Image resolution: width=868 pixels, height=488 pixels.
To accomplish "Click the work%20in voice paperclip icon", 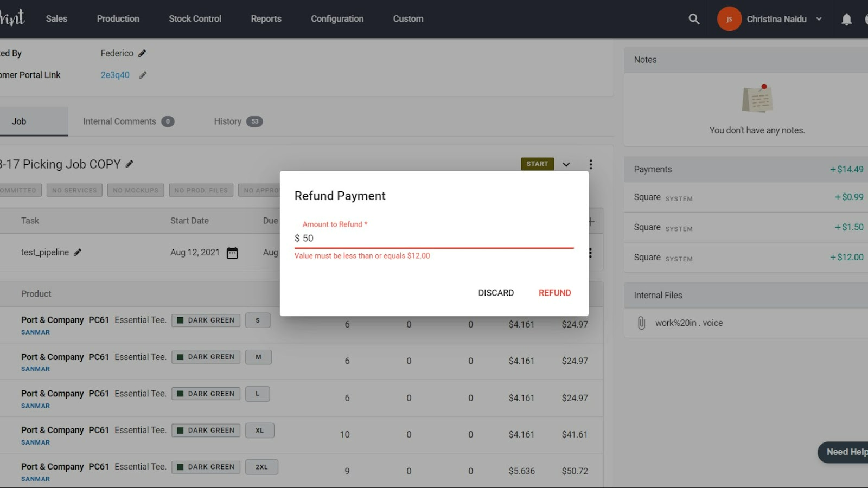I will pos(641,323).
